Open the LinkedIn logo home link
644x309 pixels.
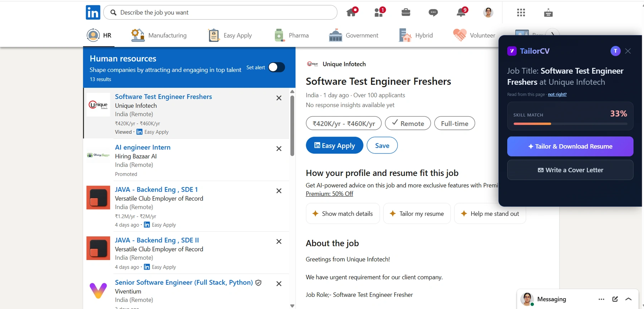tap(93, 13)
